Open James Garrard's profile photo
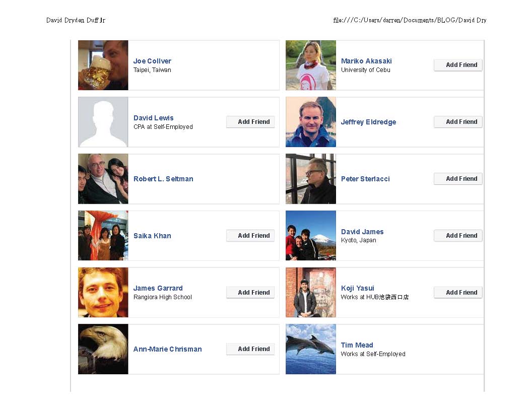 103,292
